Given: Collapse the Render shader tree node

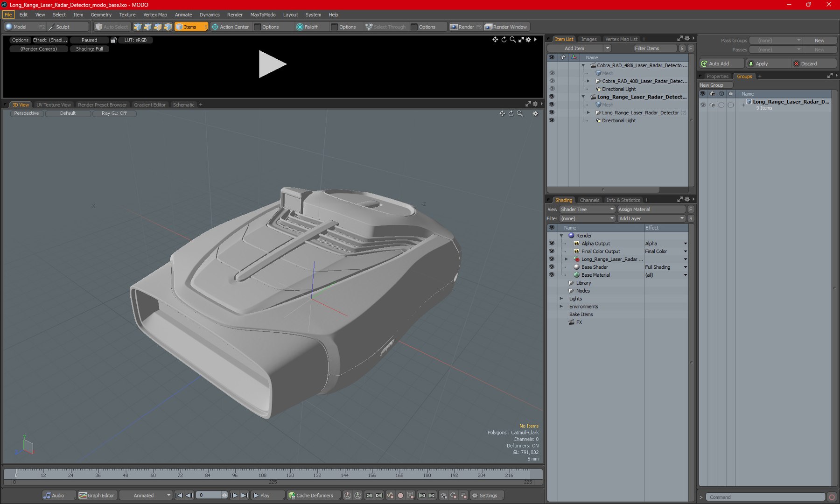Looking at the screenshot, I should point(561,236).
